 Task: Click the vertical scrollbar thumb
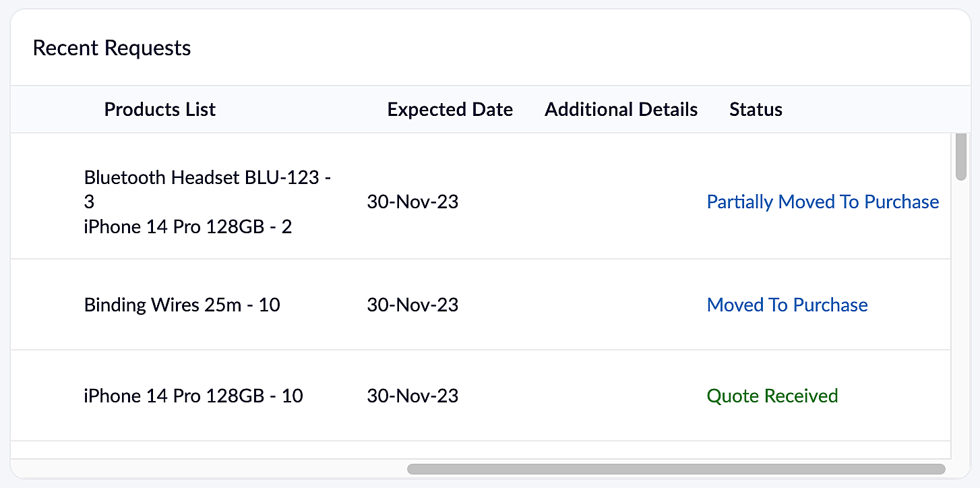click(961, 157)
